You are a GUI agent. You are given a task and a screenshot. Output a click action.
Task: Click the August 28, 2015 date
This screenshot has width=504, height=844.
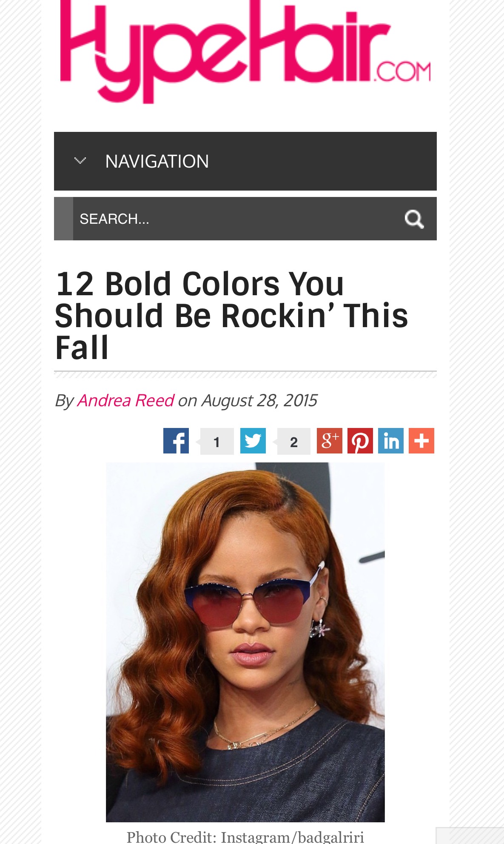tap(259, 400)
